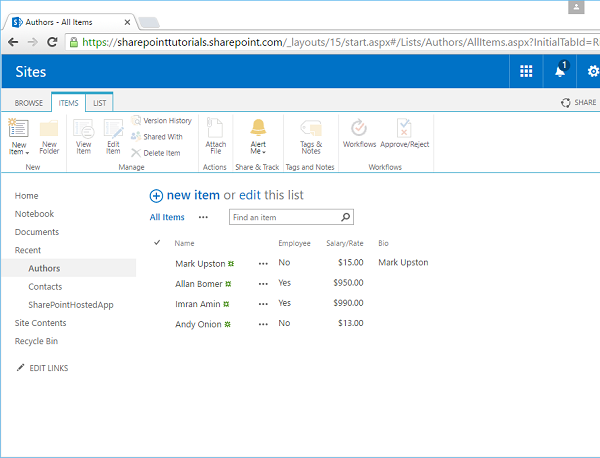Open the notifications bell icon
This screenshot has width=600, height=458.
560,72
